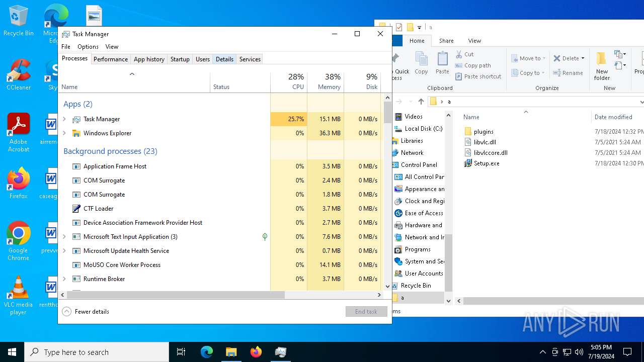Switch to the App history tab

click(x=149, y=59)
